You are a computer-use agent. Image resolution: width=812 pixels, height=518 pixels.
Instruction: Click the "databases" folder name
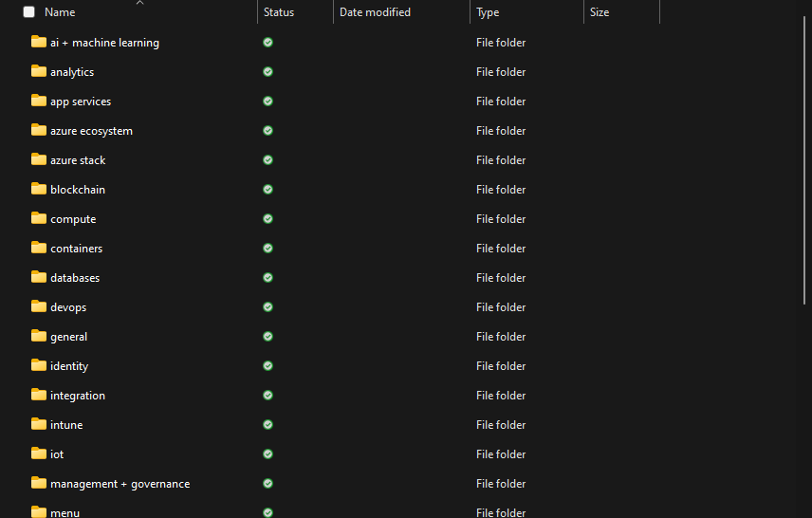(x=75, y=278)
